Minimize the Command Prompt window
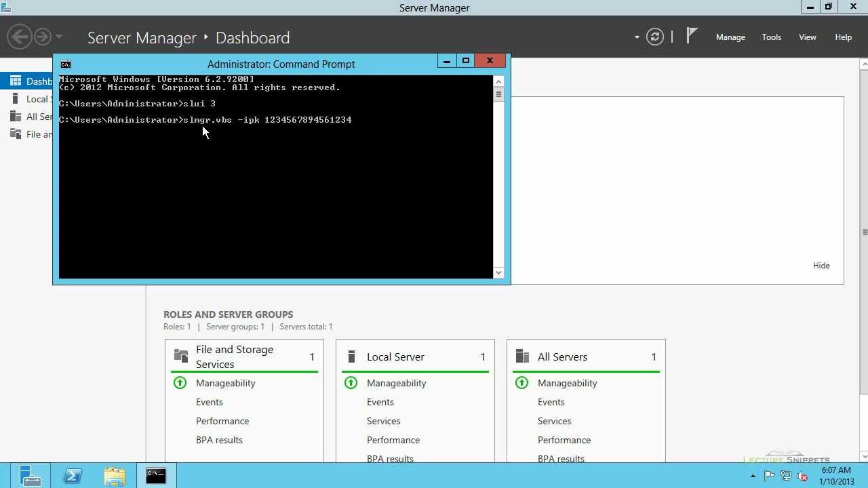This screenshot has height=488, width=868. click(x=447, y=61)
